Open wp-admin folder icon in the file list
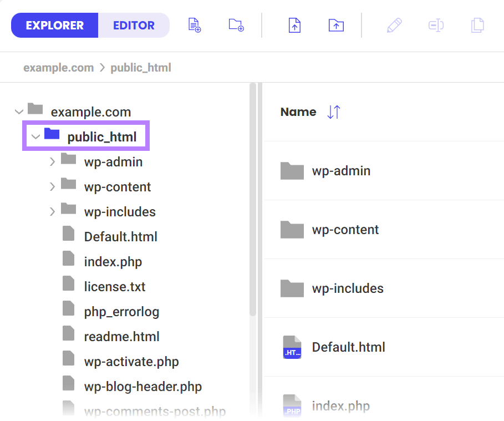504x421 pixels. (x=292, y=170)
